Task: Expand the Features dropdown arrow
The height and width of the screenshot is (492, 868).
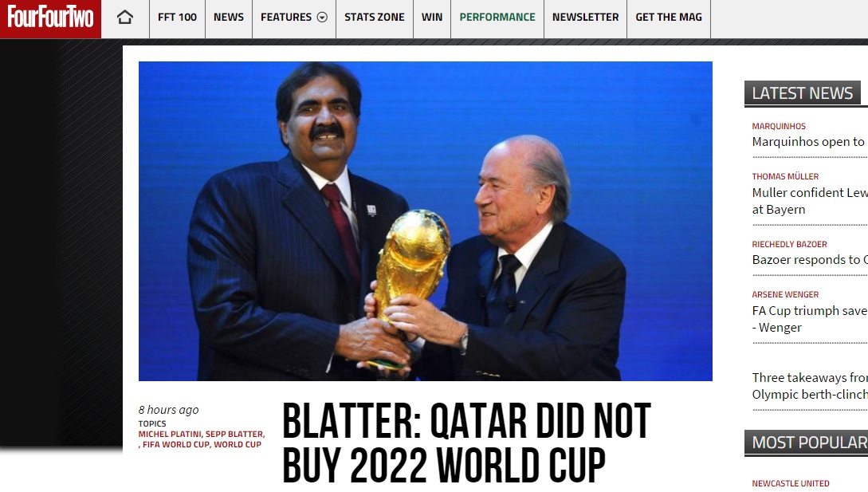Action: click(x=322, y=18)
